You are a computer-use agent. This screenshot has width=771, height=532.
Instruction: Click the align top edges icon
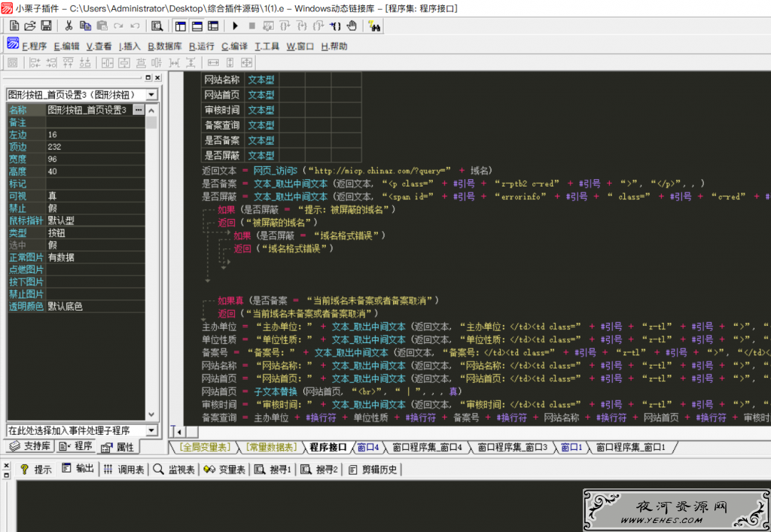68,62
